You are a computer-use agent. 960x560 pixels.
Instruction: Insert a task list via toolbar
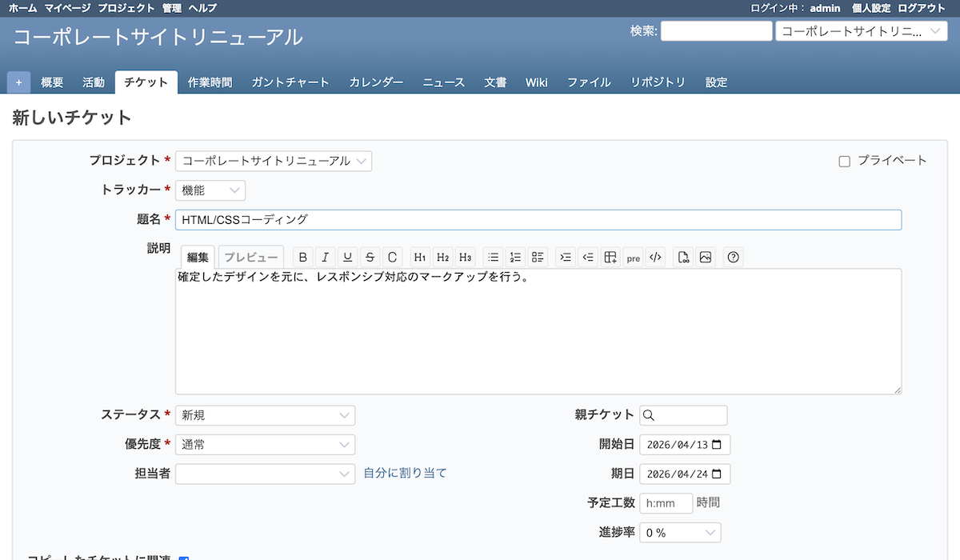tap(538, 257)
